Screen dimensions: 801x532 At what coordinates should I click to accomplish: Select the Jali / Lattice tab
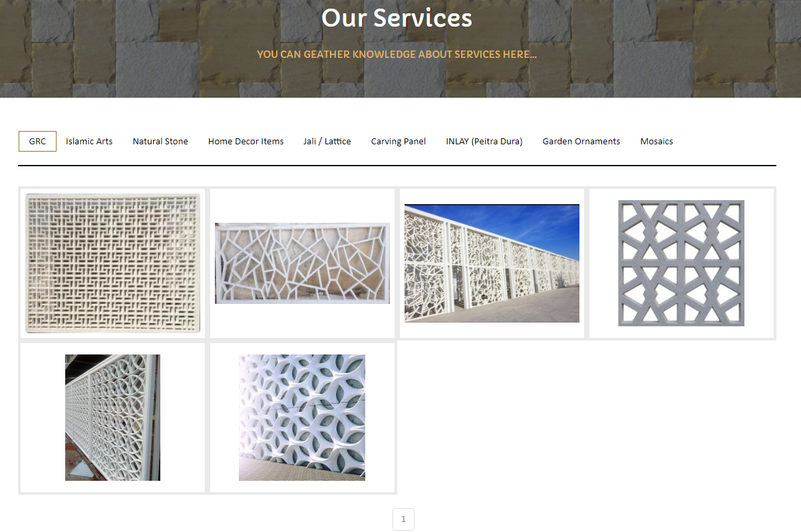point(327,141)
